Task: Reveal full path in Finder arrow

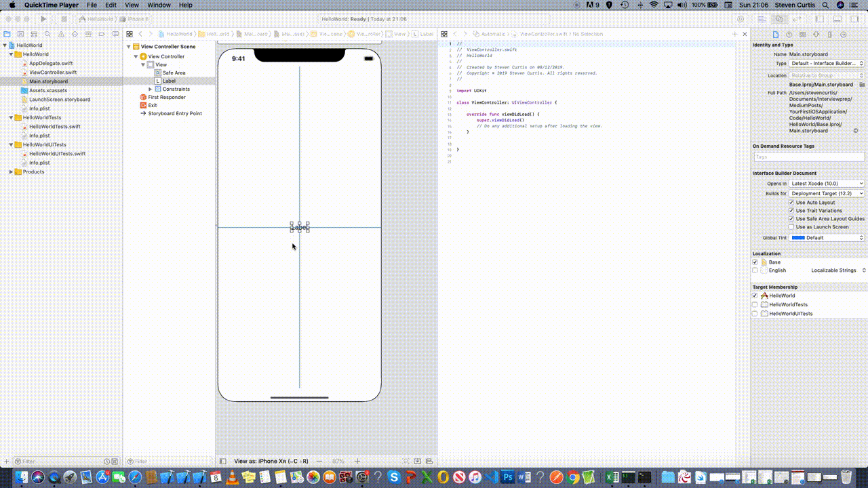Action: [856, 131]
